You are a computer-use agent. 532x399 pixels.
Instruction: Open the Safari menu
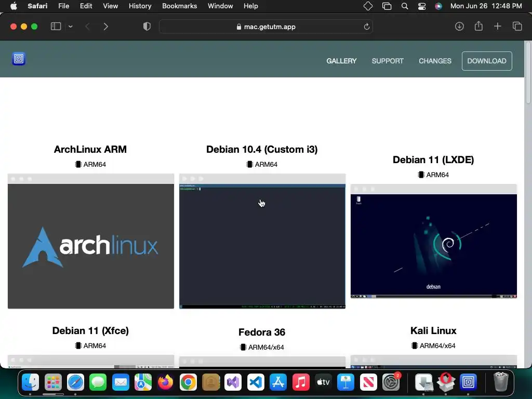point(37,6)
